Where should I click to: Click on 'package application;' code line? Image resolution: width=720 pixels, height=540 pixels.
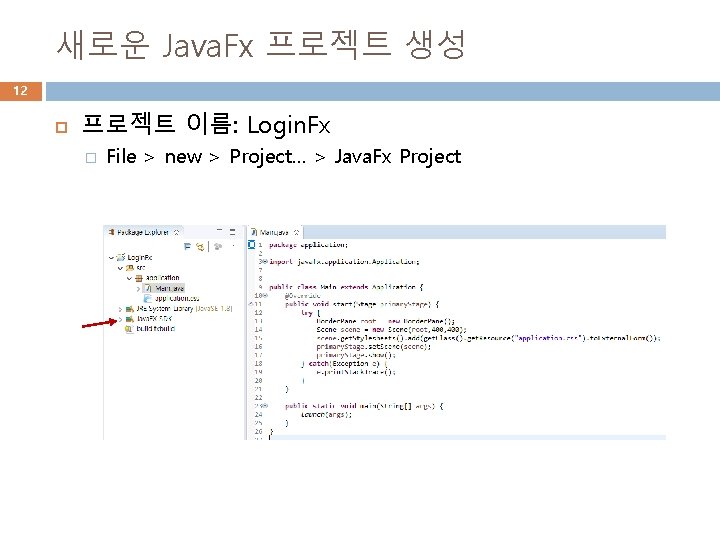tap(308, 245)
